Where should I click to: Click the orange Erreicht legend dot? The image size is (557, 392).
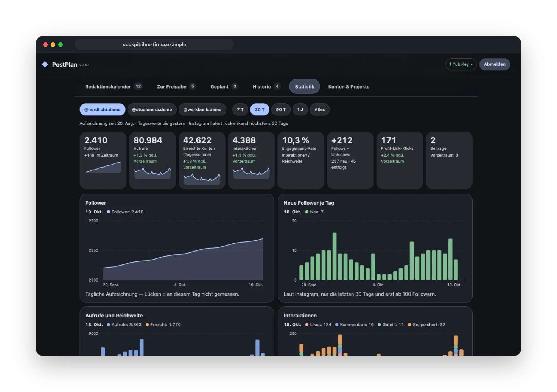point(147,325)
